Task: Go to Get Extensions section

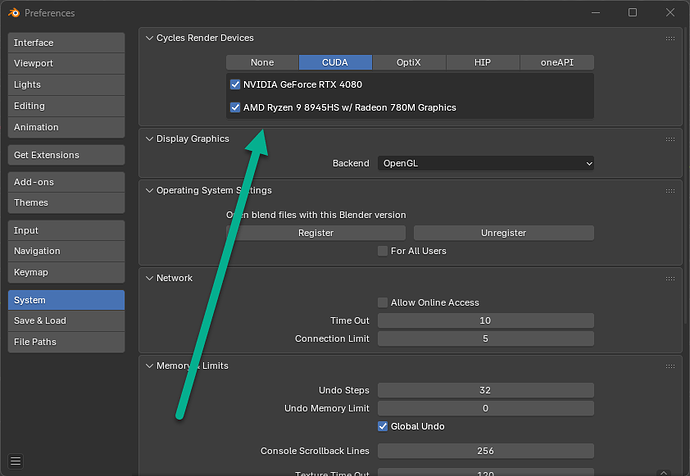Action: pos(66,155)
